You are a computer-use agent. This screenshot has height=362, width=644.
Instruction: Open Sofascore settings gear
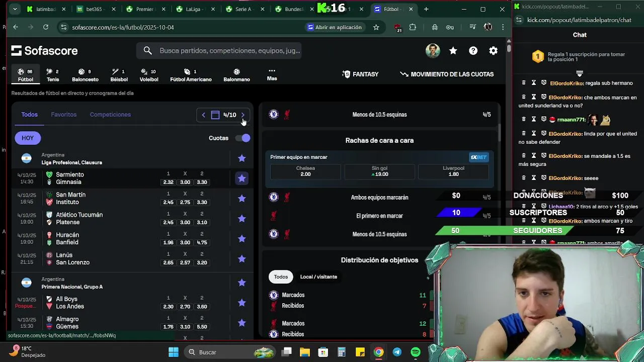pyautogui.click(x=494, y=51)
